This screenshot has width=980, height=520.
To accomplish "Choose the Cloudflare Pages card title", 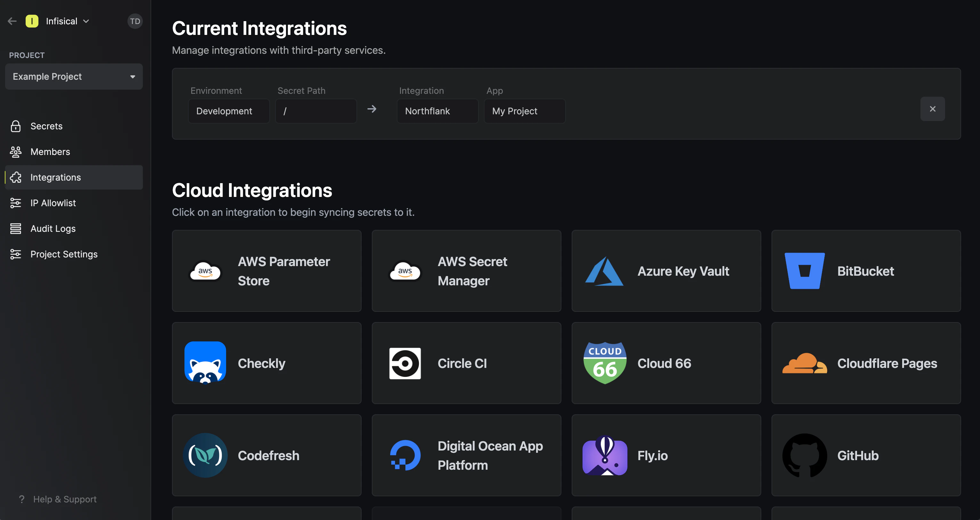I will click(887, 363).
